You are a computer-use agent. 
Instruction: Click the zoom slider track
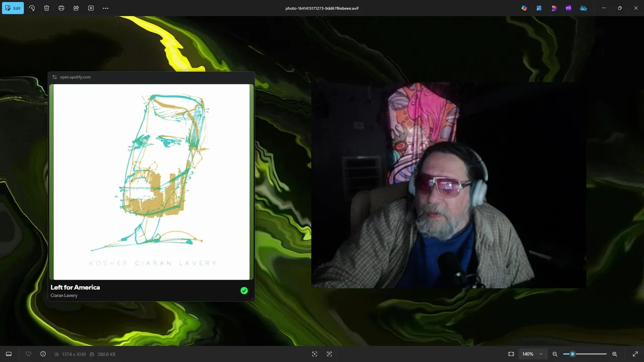pos(585,354)
